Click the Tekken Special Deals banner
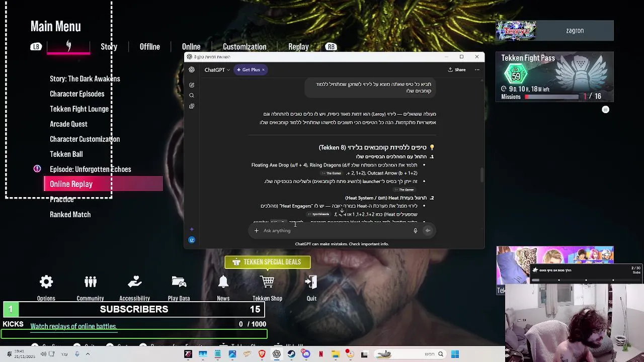The image size is (644, 362). click(267, 262)
